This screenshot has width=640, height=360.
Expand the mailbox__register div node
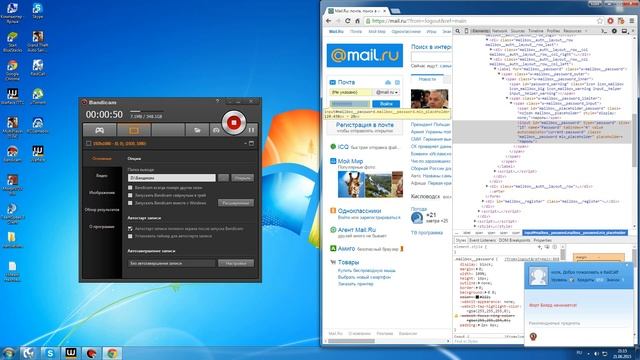483,201
